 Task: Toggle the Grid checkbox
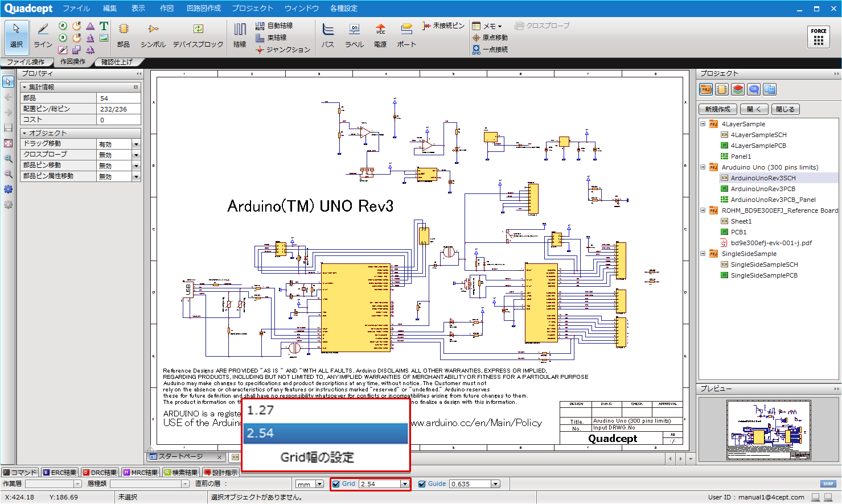coord(336,484)
